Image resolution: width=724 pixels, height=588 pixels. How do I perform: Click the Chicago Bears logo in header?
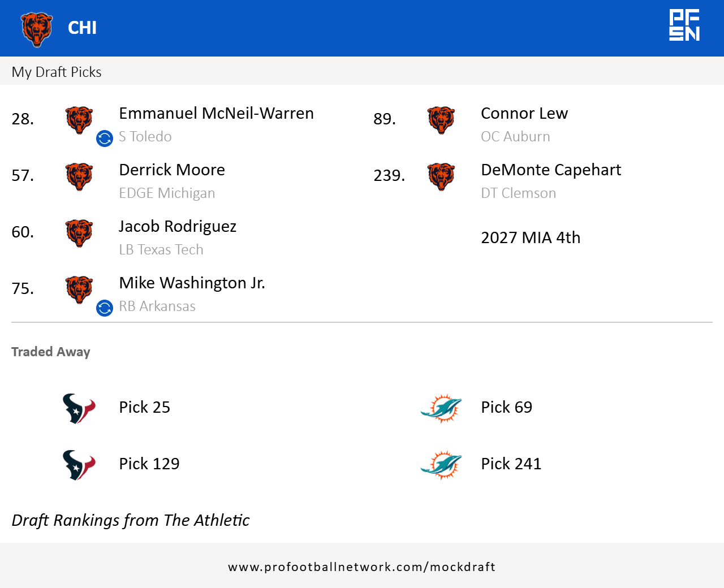37,29
